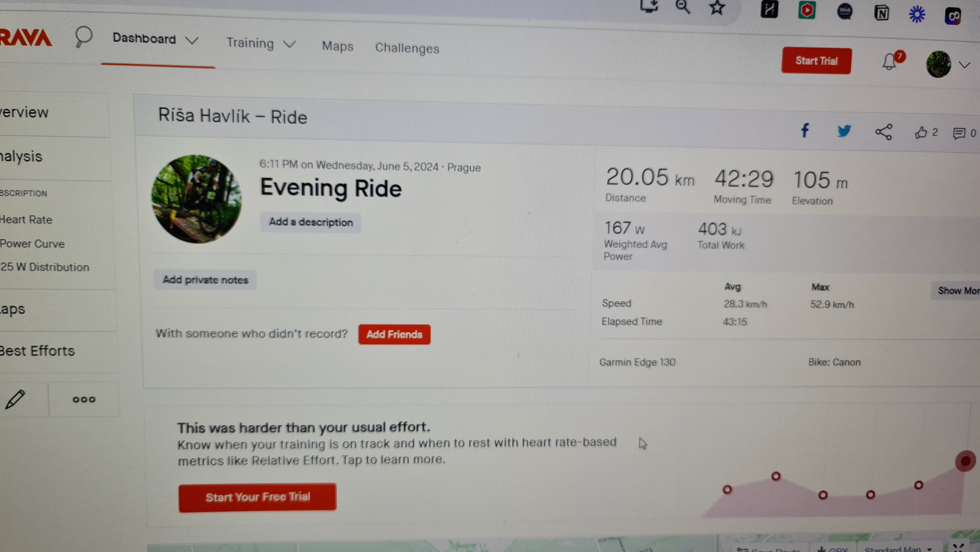Open Notion browser extension
The height and width of the screenshot is (552, 980).
click(882, 14)
